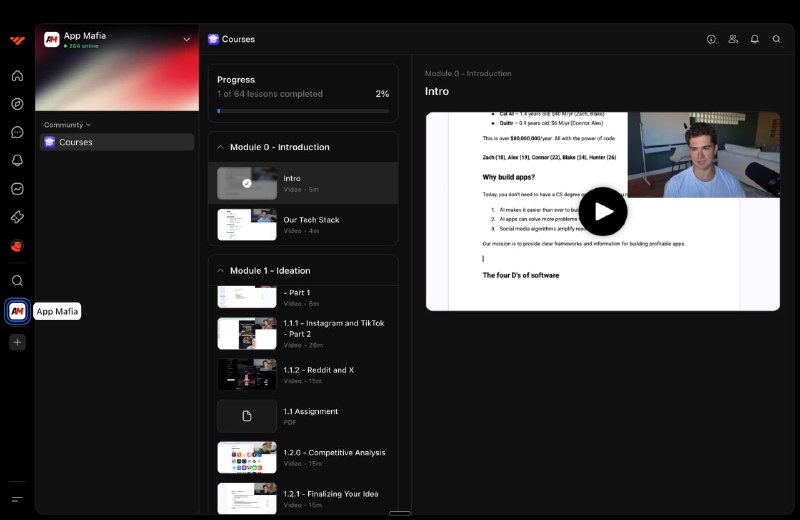Open the Discover compass icon
This screenshot has height=520, width=800.
click(x=17, y=104)
